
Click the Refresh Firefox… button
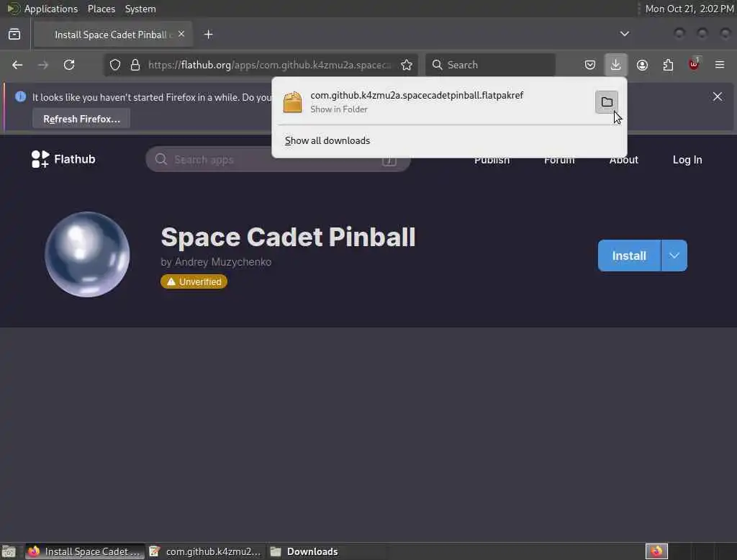pos(81,119)
